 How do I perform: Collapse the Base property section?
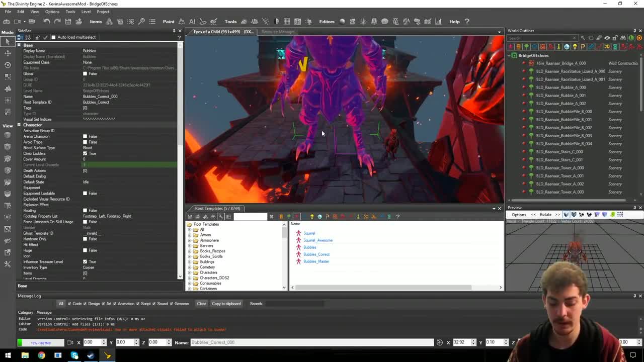tap(19, 45)
